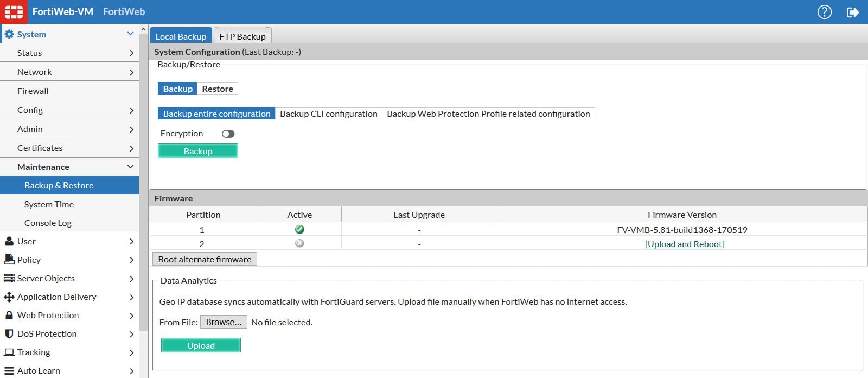Expand the DoS Protection arrow
868x378 pixels.
point(131,333)
